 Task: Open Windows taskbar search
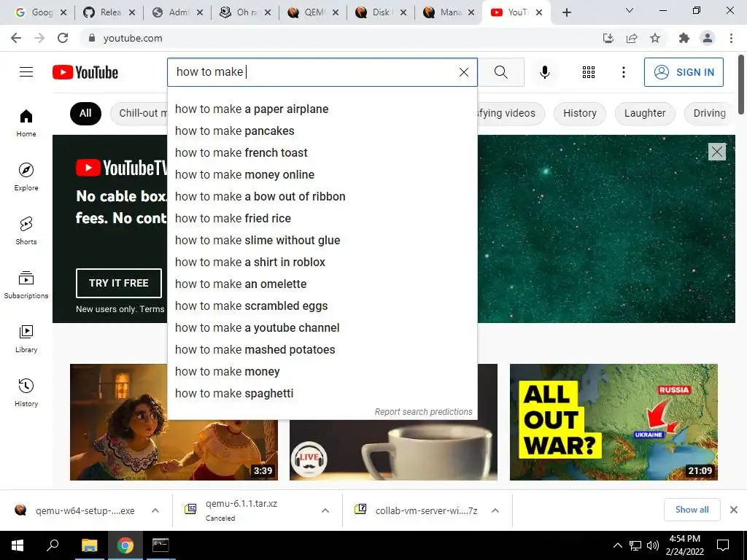[53, 545]
